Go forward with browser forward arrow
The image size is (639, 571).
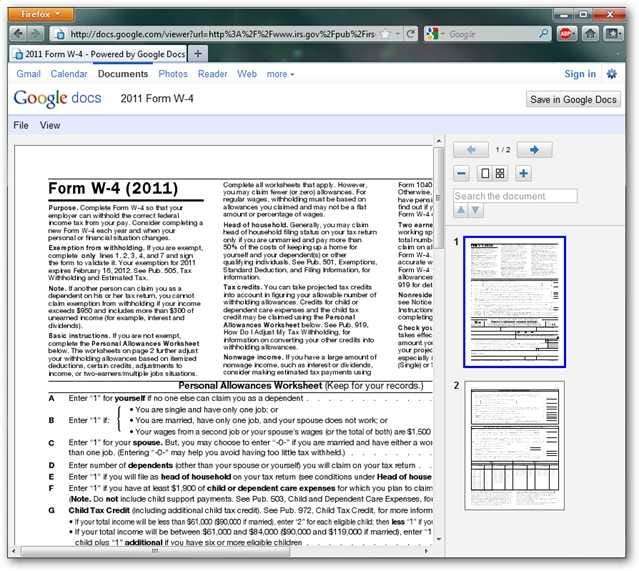(35, 34)
